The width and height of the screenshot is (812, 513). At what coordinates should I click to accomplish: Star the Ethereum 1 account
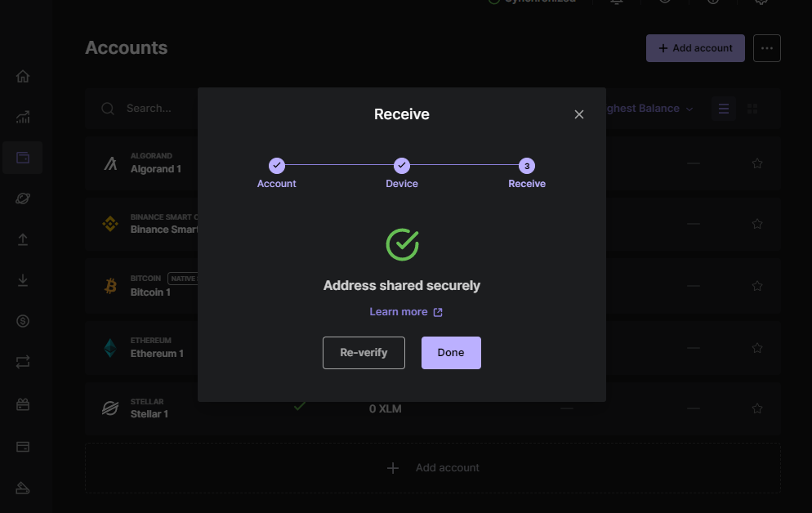coord(757,348)
